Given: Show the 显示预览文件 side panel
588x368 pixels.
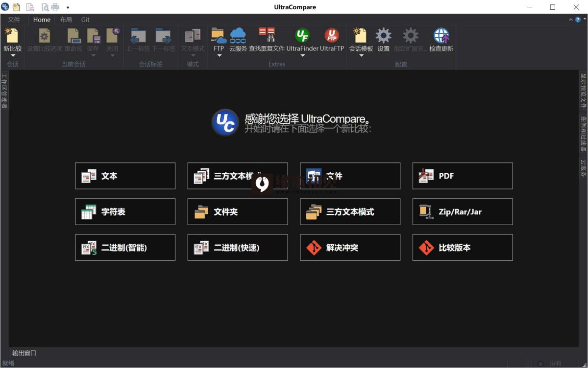Looking at the screenshot, I should (x=583, y=91).
